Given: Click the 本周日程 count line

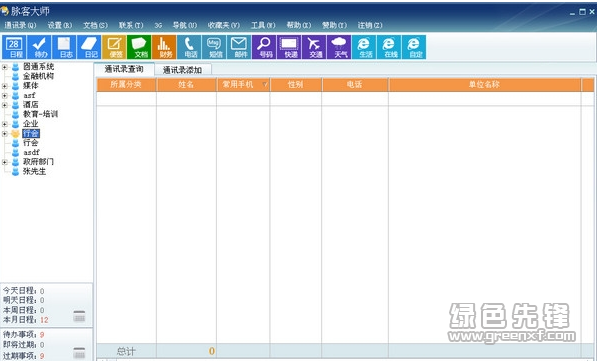Looking at the screenshot, I should [x=24, y=310].
